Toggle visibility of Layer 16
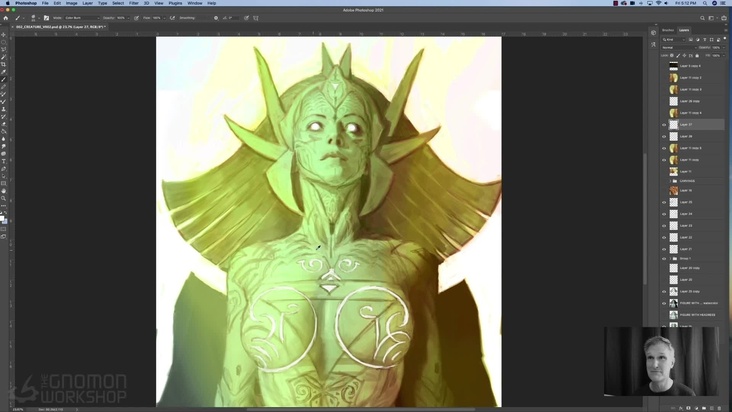 pos(664,190)
